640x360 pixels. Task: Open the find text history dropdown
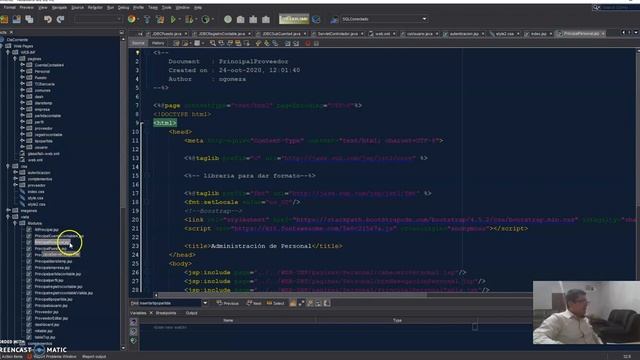(x=205, y=303)
